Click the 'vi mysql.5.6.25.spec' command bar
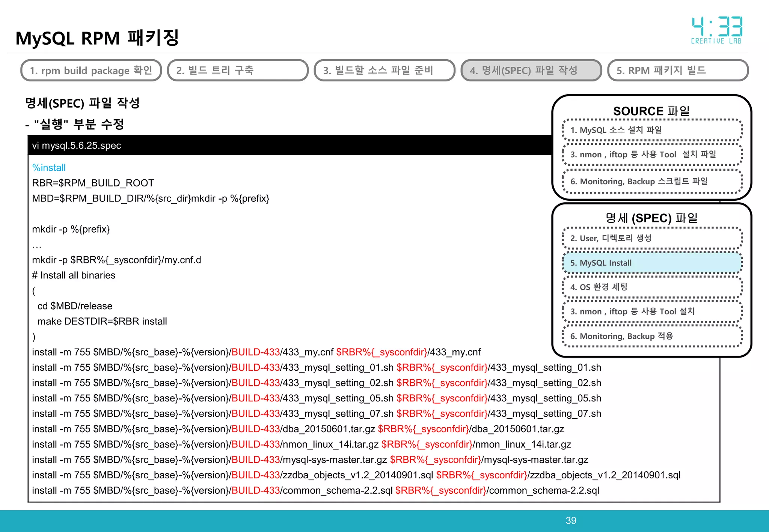The height and width of the screenshot is (532, 769). [290, 145]
